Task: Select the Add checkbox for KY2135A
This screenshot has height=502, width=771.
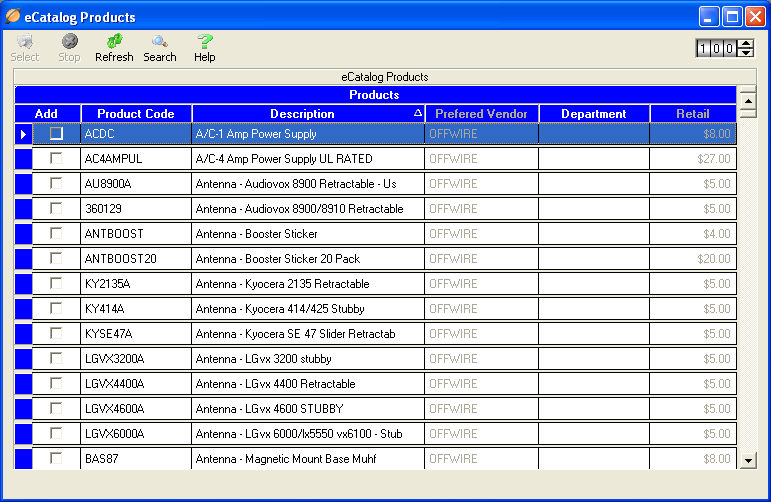Action: 56,283
